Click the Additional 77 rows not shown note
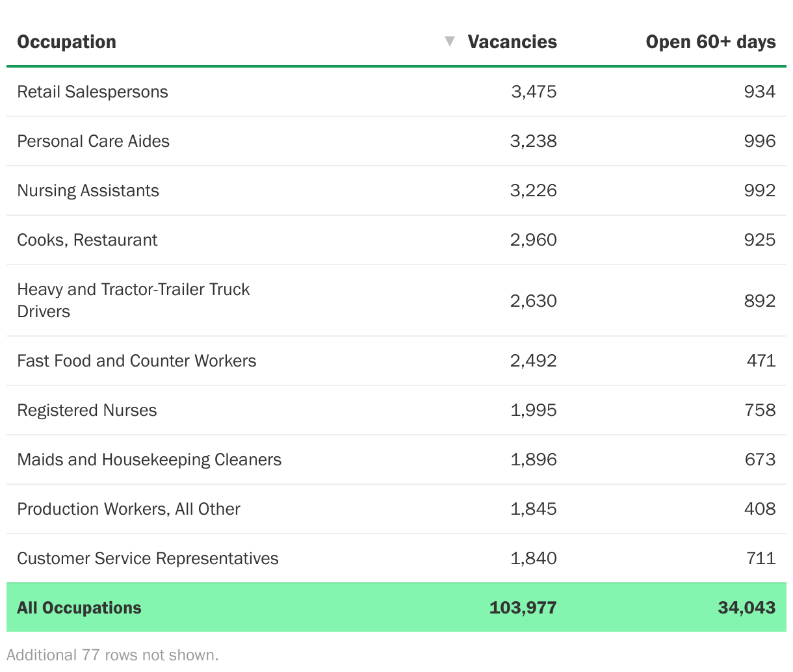Viewport: 793px width, 672px height. tap(112, 654)
